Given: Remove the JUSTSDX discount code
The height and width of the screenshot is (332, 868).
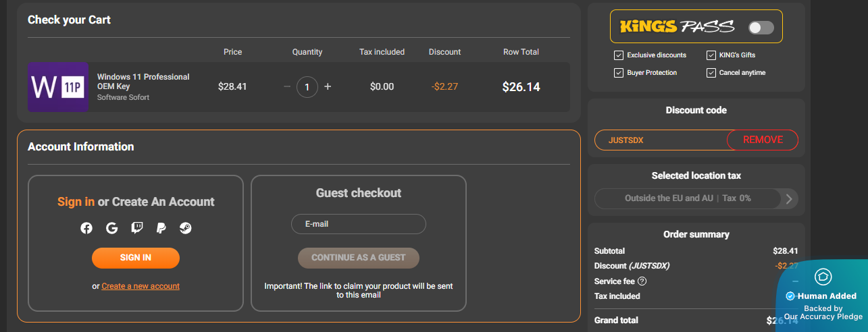Looking at the screenshot, I should [763, 140].
